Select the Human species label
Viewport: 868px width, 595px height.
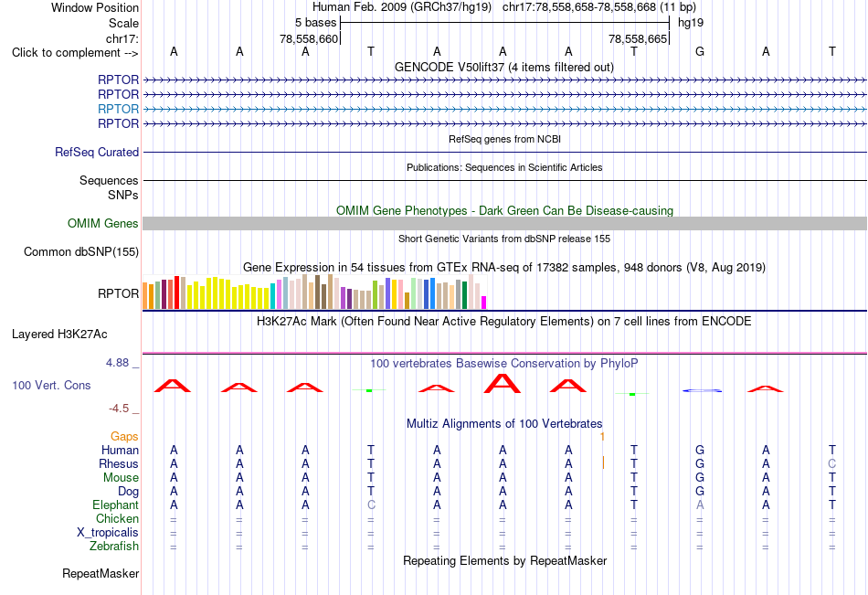click(x=120, y=450)
